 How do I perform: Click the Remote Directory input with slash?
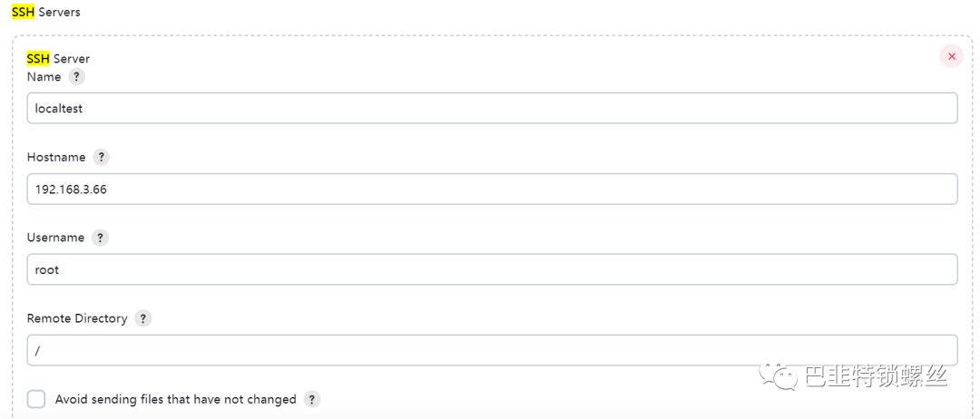[x=492, y=350]
